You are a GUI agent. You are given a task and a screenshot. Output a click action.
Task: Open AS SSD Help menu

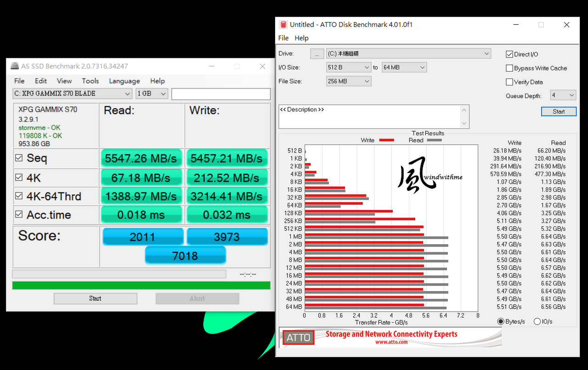click(x=158, y=81)
